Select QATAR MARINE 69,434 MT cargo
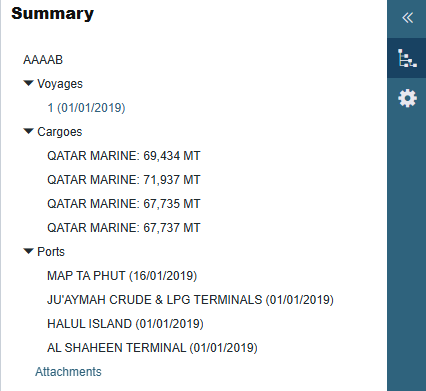 pyautogui.click(x=124, y=156)
